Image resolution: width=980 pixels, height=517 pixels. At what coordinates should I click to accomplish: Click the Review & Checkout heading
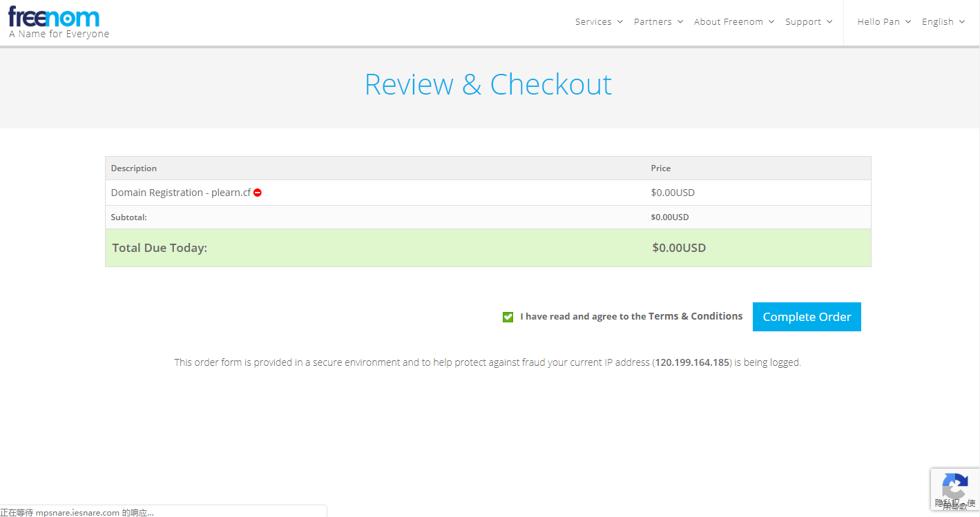tap(488, 85)
